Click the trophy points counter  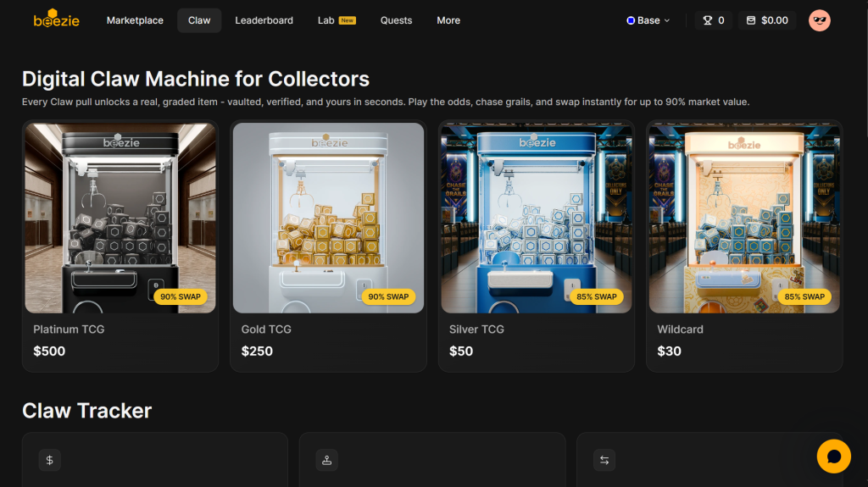[713, 20]
